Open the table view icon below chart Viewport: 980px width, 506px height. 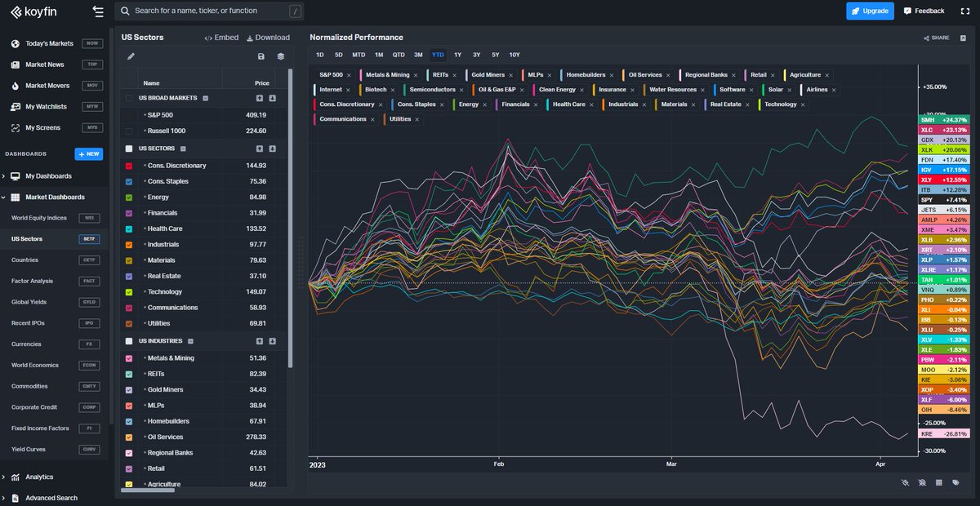[x=939, y=482]
